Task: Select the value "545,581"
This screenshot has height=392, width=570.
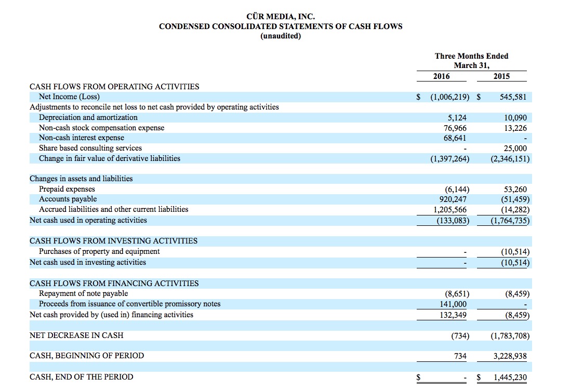Action: click(513, 97)
